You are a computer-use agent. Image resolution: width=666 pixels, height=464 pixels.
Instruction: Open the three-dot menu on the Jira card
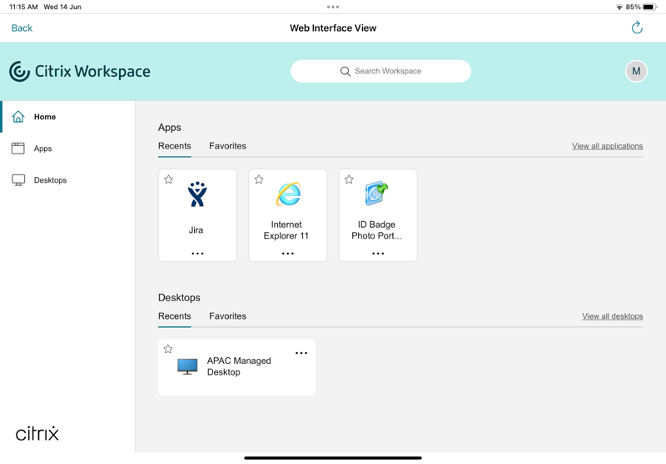tap(198, 253)
